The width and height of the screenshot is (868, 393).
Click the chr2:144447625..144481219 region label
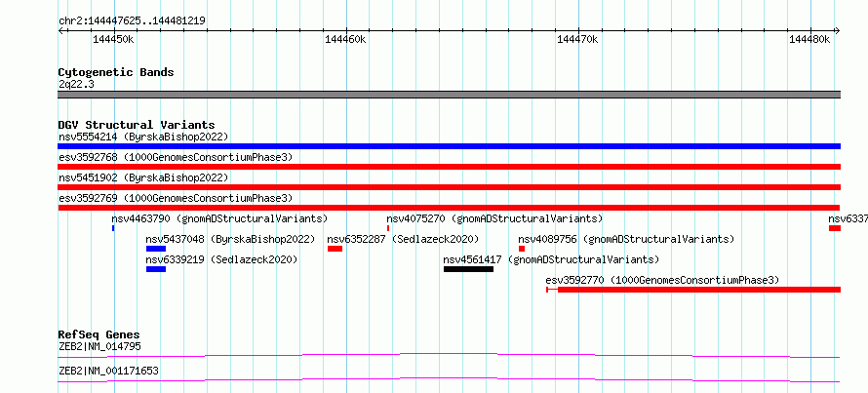coord(132,21)
